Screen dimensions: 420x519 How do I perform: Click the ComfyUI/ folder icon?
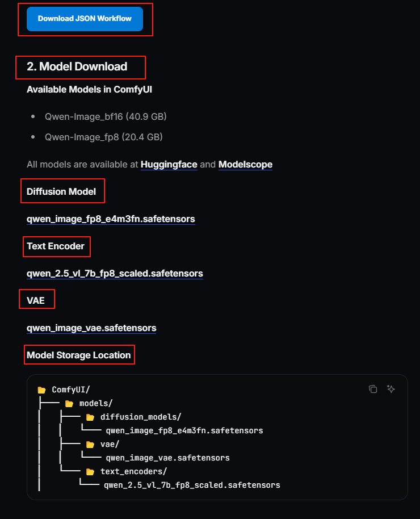pos(41,390)
